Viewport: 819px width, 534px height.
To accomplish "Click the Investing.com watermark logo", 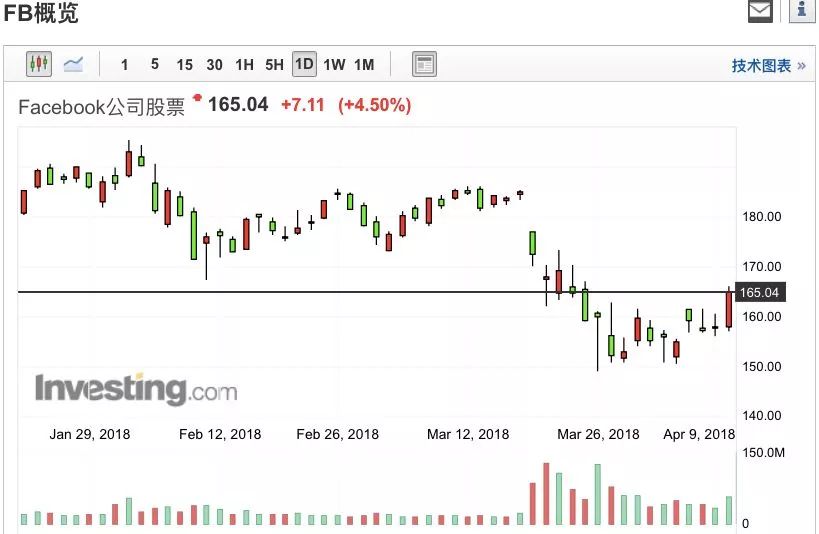I will tap(136, 388).
